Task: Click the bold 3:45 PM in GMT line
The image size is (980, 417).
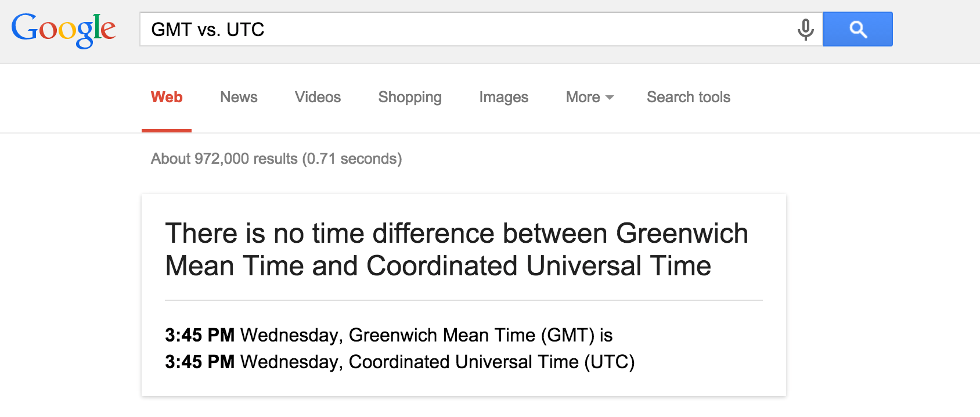Action: [x=200, y=335]
